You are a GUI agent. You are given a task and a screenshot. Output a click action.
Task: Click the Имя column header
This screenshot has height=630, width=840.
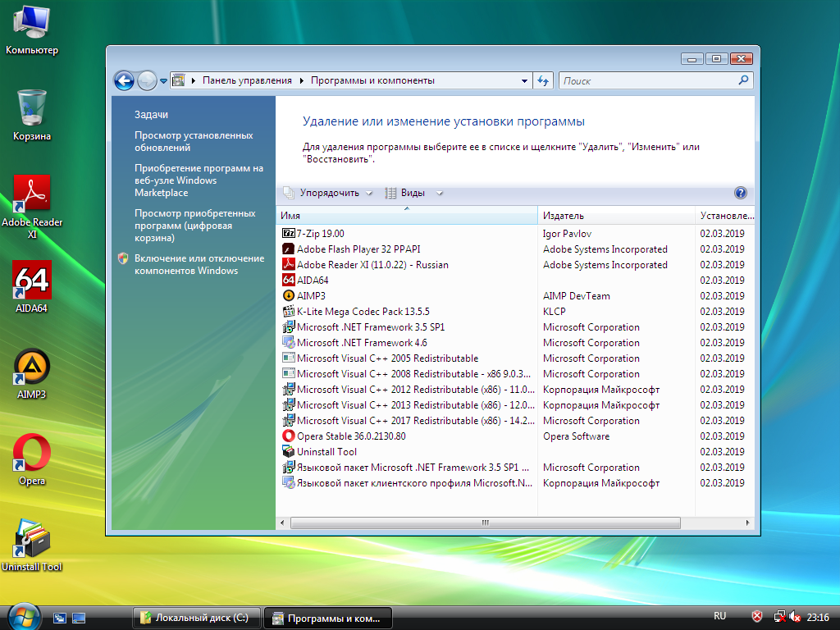pos(406,216)
